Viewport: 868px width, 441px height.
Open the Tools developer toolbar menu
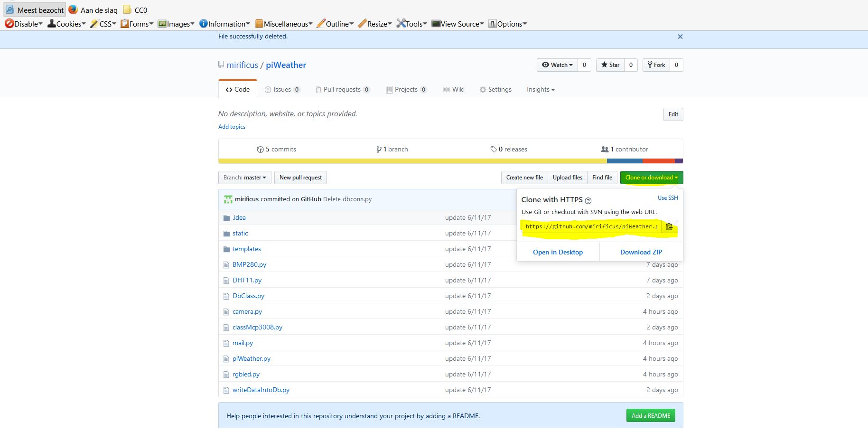tap(411, 24)
